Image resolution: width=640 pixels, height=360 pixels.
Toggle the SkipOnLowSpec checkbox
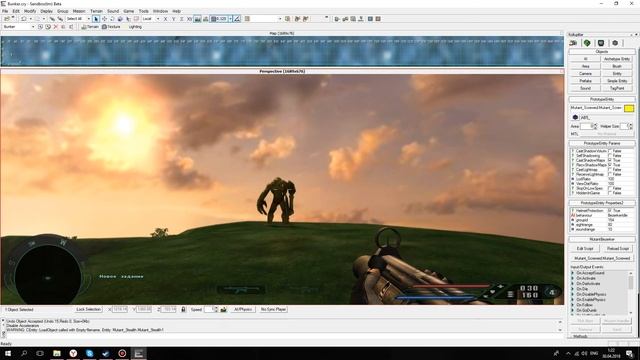coord(610,188)
